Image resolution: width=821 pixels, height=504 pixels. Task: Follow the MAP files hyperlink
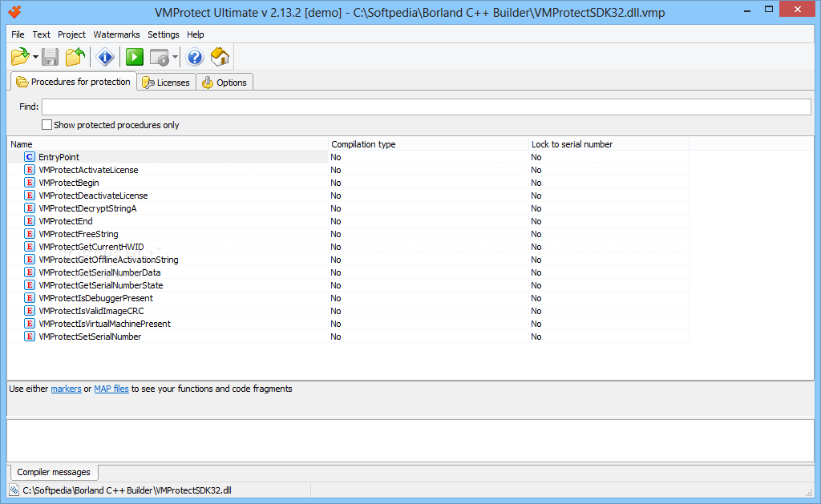(x=111, y=389)
